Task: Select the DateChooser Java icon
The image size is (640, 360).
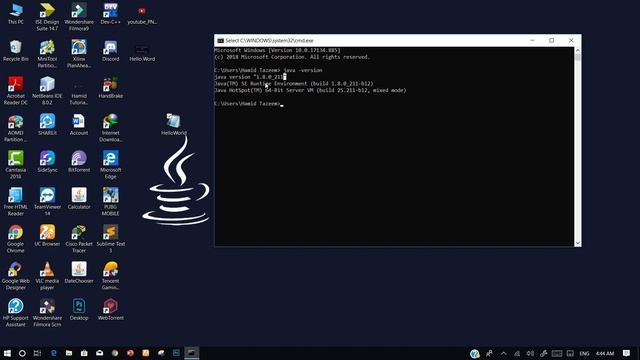Action: [x=79, y=273]
